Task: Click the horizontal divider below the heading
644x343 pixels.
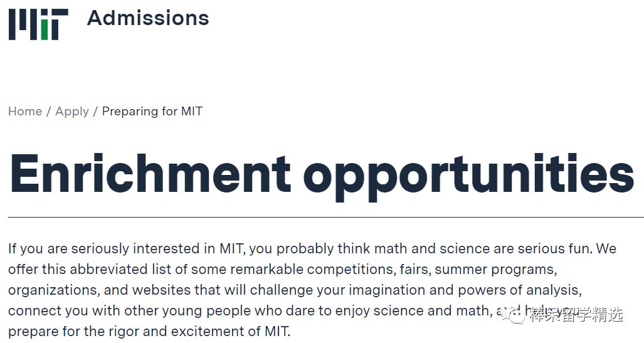Action: coord(325,217)
